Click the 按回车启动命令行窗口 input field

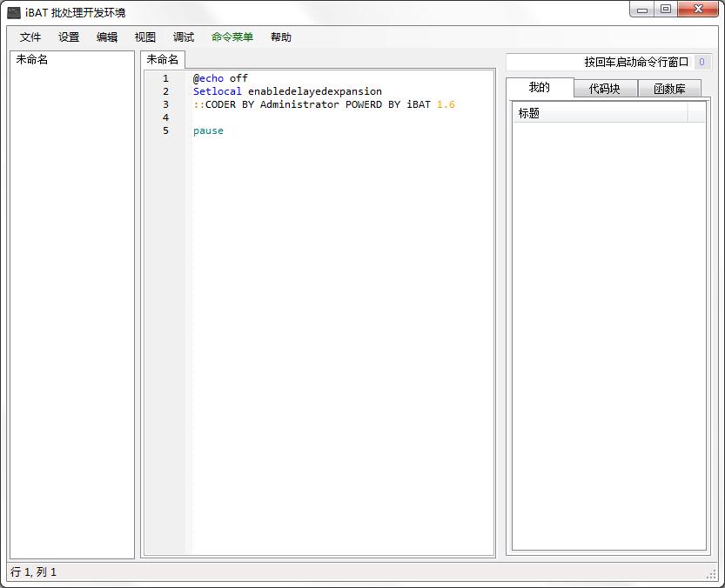pyautogui.click(x=599, y=62)
